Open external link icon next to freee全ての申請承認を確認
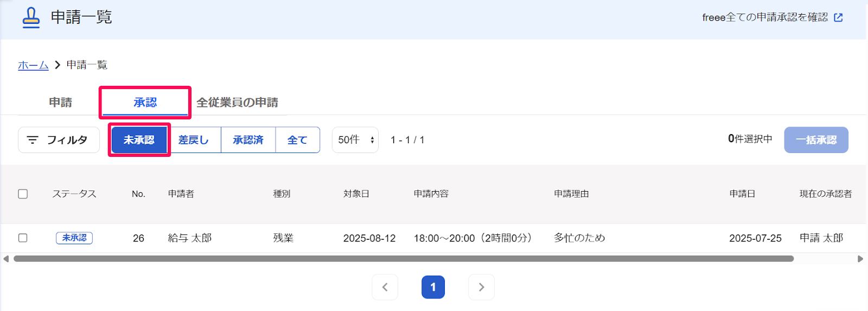The image size is (868, 311). [x=838, y=17]
